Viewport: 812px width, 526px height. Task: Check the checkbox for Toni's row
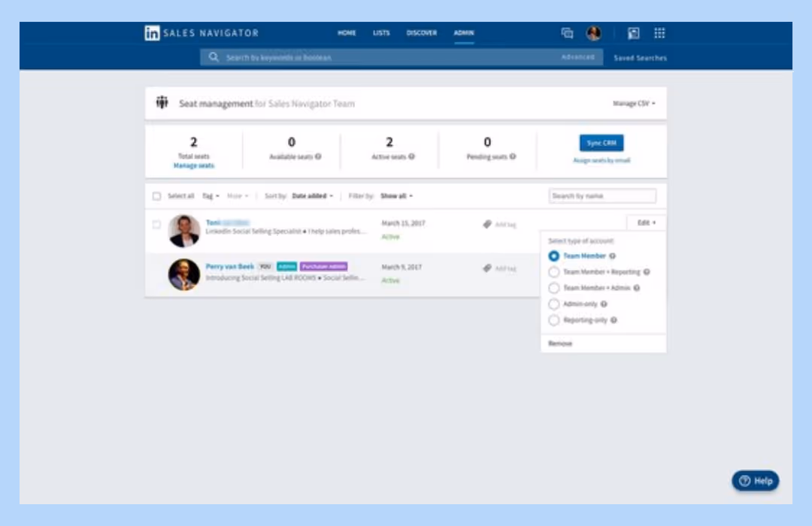tap(156, 224)
